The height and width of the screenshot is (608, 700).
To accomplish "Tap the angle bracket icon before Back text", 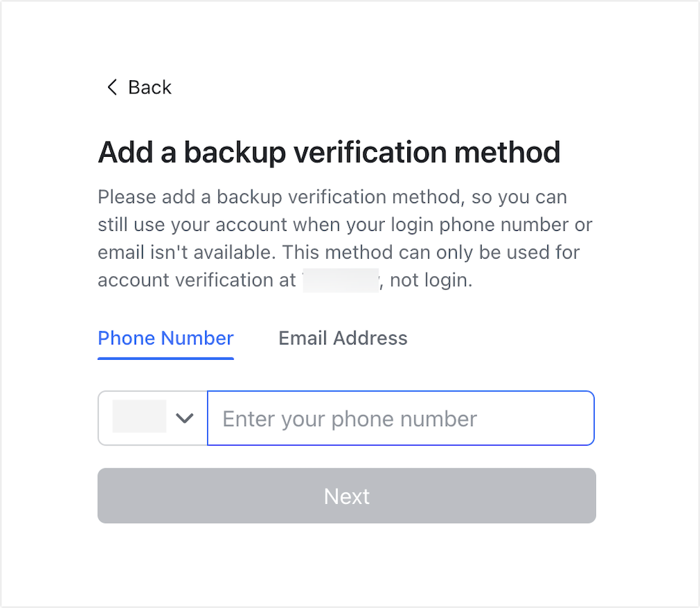I will tap(112, 87).
